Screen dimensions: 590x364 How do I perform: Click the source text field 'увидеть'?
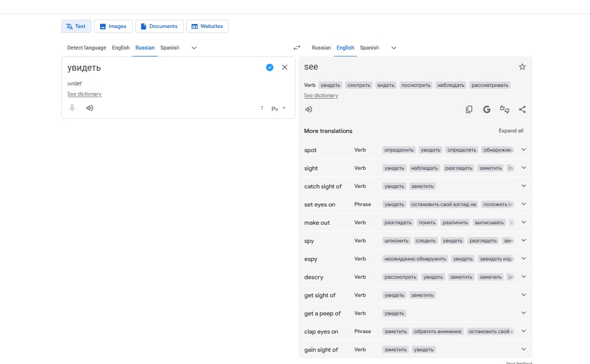click(x=84, y=68)
